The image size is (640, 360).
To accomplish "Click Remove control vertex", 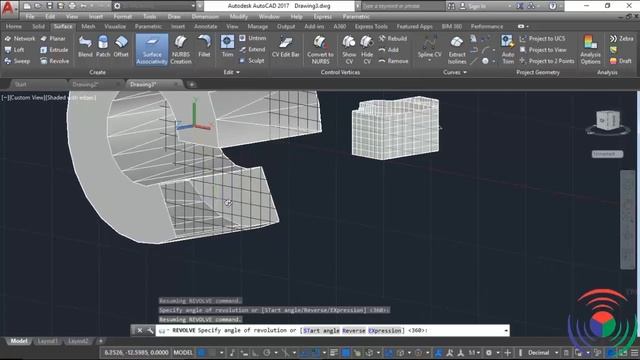I will [393, 61].
